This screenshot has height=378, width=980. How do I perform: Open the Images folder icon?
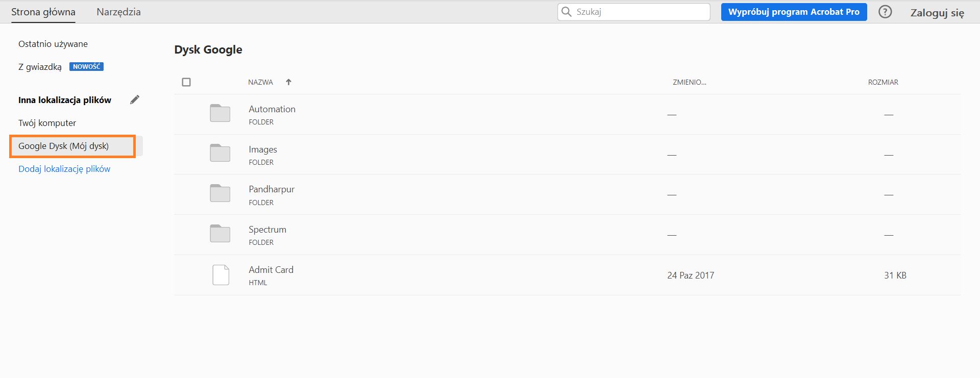[x=219, y=154]
